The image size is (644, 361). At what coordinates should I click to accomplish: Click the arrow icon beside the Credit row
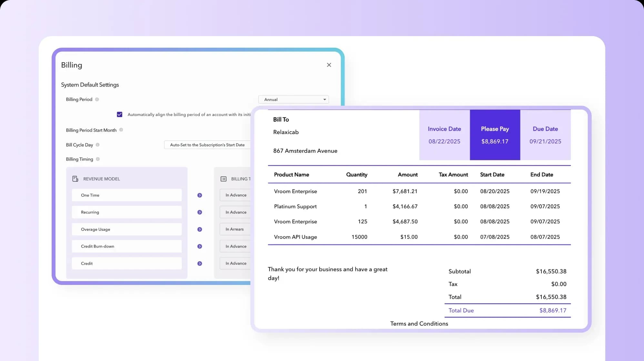click(x=200, y=264)
